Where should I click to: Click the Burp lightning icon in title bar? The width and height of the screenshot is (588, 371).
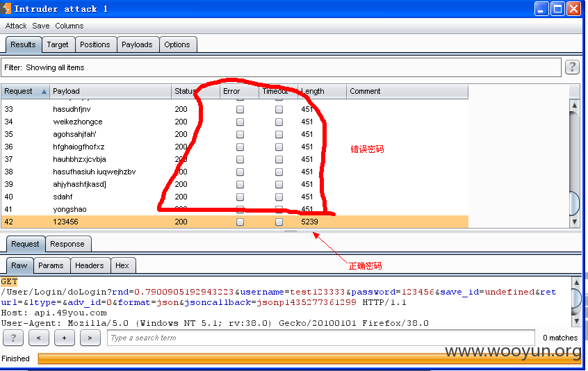[x=6, y=8]
